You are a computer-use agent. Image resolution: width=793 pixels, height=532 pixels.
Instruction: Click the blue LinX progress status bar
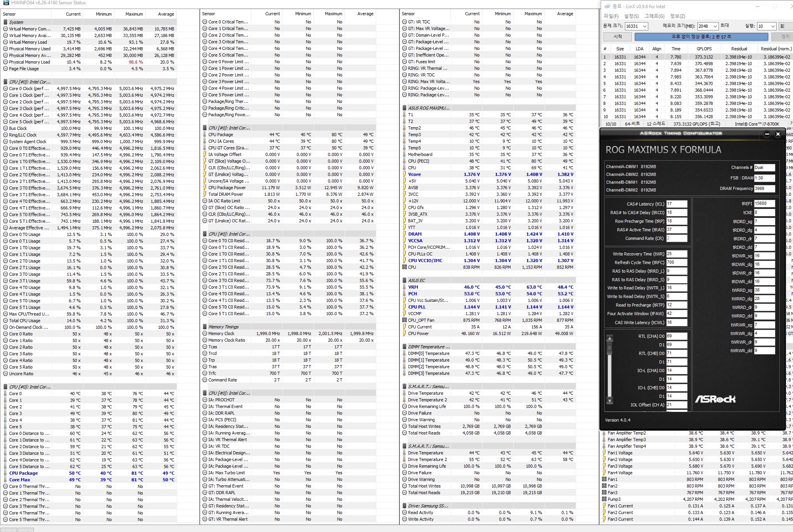[x=701, y=37]
